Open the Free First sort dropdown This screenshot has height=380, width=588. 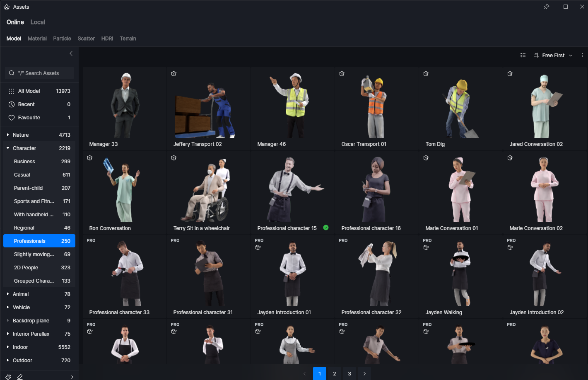pyautogui.click(x=553, y=55)
